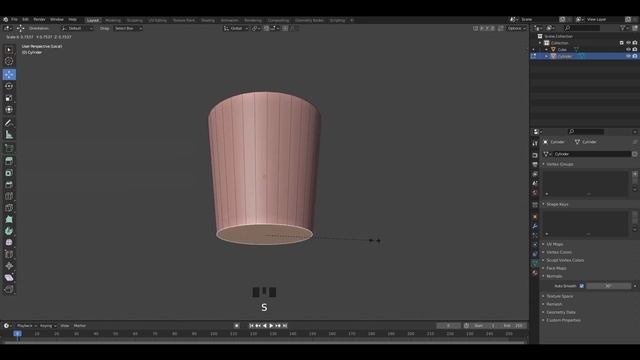The height and width of the screenshot is (360, 640).
Task: Open the Object properties orange square tab
Action: pyautogui.click(x=535, y=216)
